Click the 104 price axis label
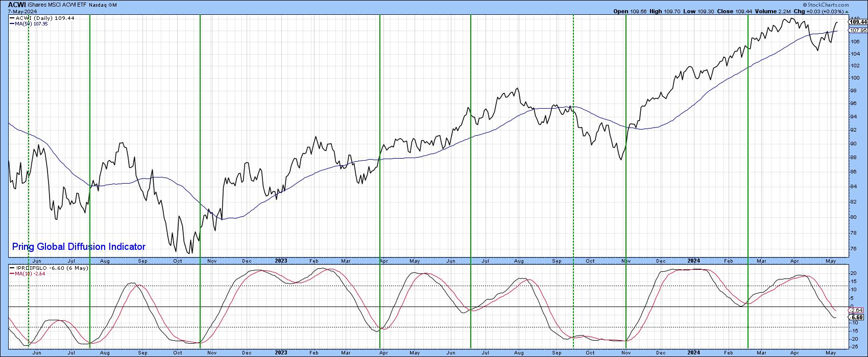This screenshot has height=357, width=868. coord(854,54)
